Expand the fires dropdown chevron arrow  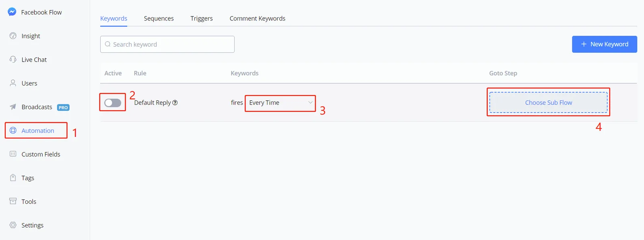coord(310,103)
